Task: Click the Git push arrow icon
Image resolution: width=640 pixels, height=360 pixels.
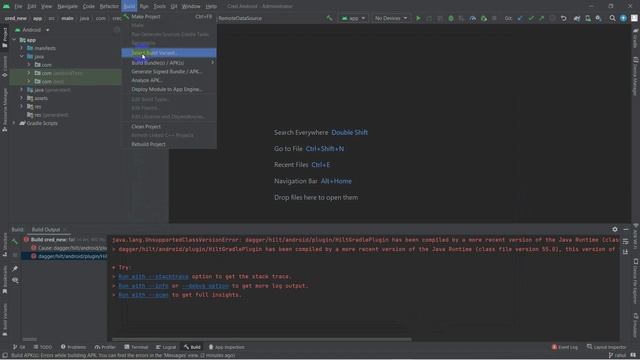Action: [542, 18]
